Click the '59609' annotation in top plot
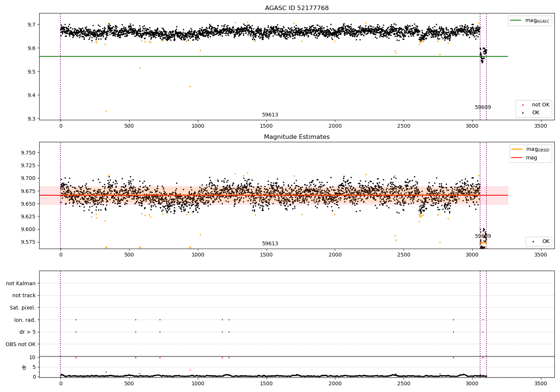This screenshot has height=392, width=560. (483, 108)
